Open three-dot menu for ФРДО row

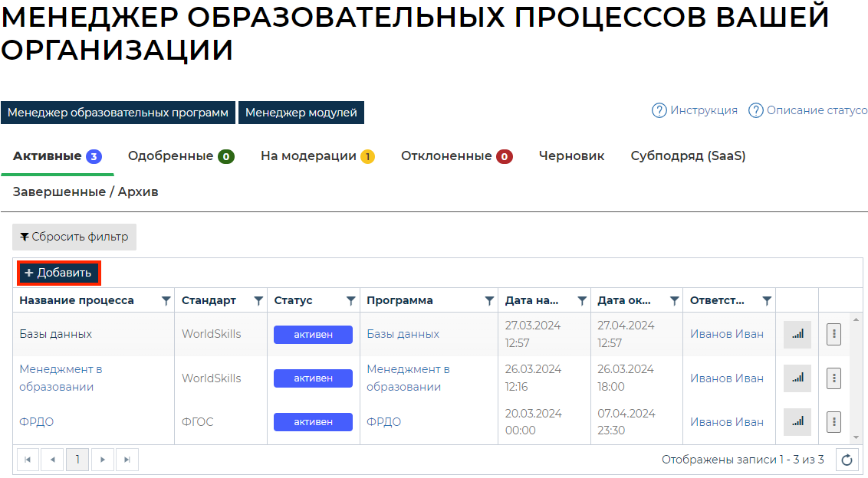click(833, 422)
